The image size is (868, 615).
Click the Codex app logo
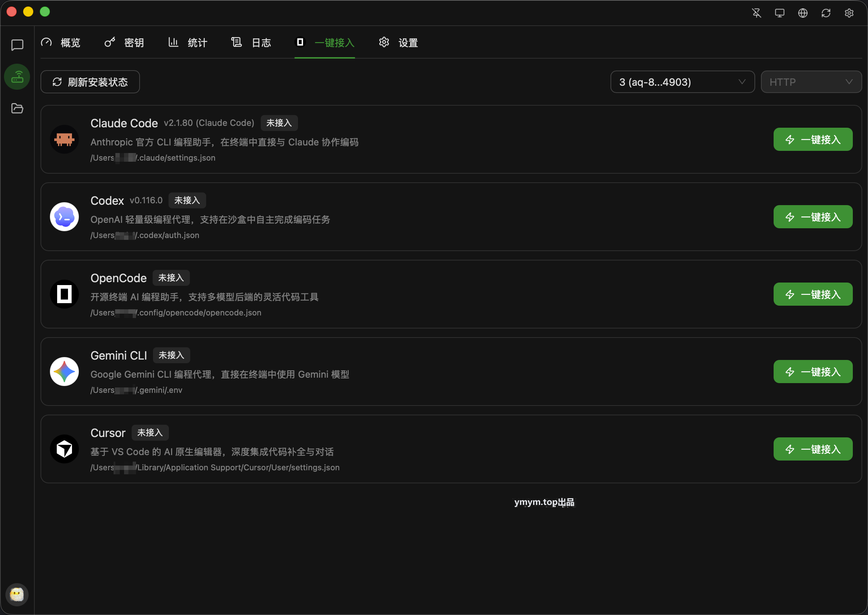(x=64, y=217)
